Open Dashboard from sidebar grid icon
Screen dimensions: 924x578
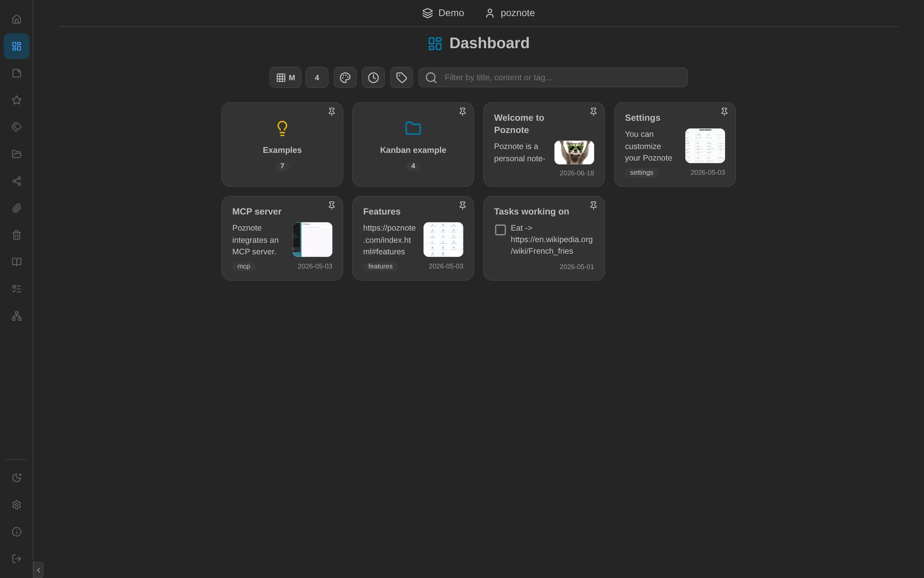click(x=17, y=46)
